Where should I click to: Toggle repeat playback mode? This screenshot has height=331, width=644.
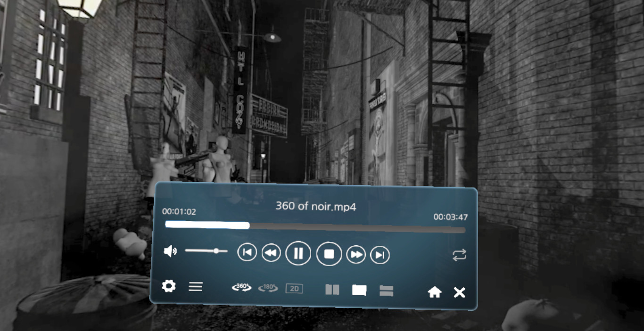[x=458, y=255]
